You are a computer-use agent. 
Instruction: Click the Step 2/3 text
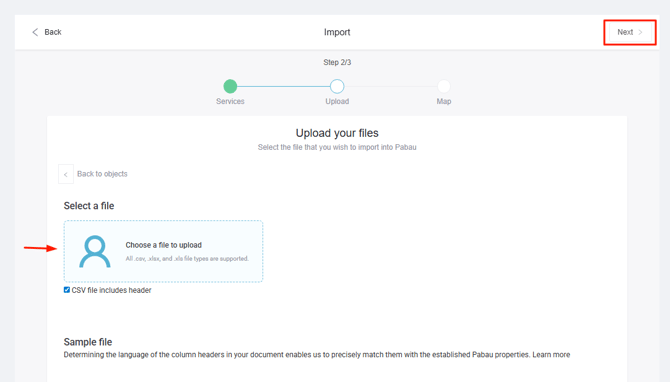[x=337, y=62]
